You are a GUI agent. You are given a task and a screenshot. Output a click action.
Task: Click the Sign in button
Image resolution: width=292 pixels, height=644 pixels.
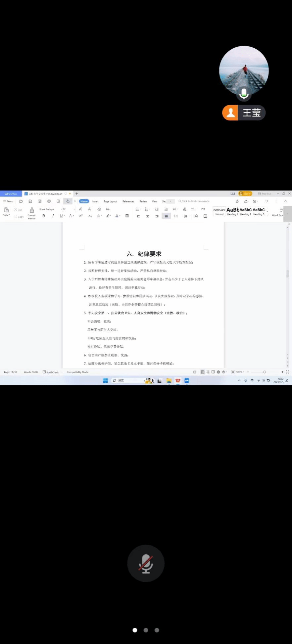(x=245, y=193)
